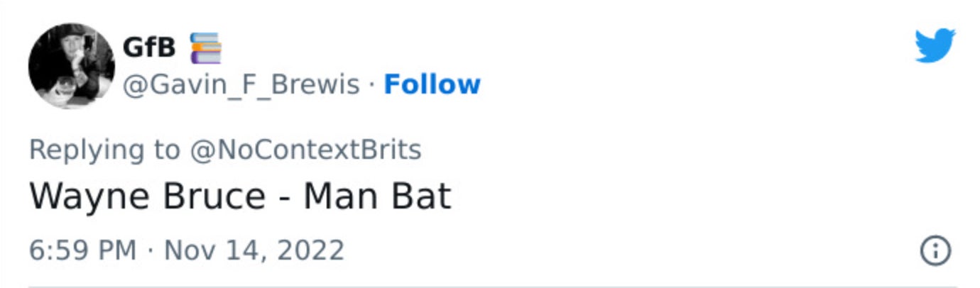Screen dimensions: 980x288
Task: Click the word "Bat" in the tweet
Action: (x=423, y=196)
